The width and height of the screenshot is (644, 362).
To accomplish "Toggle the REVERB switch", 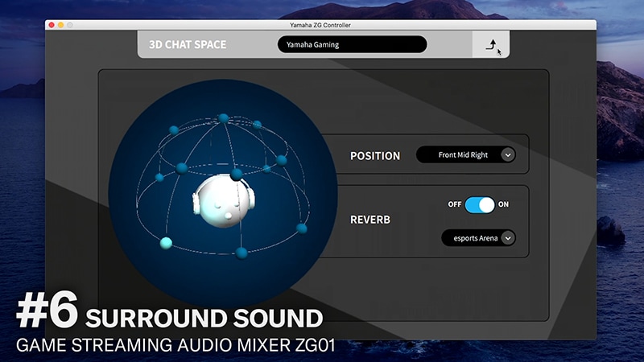I will (480, 204).
